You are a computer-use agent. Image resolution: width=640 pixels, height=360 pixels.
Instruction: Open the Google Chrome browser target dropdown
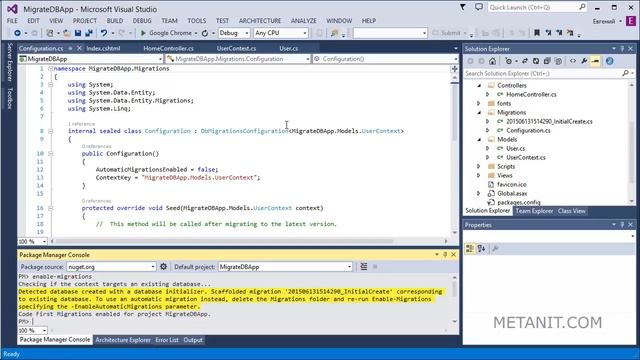pyautogui.click(x=196, y=33)
